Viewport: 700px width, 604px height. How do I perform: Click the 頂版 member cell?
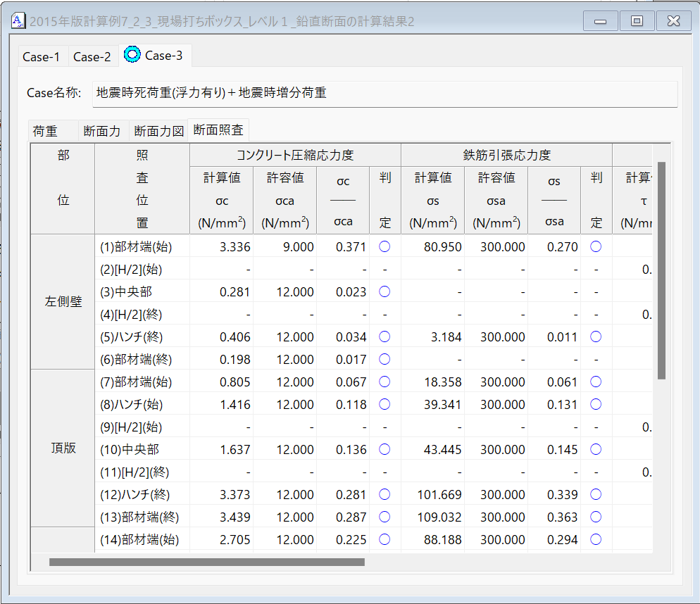(x=63, y=448)
